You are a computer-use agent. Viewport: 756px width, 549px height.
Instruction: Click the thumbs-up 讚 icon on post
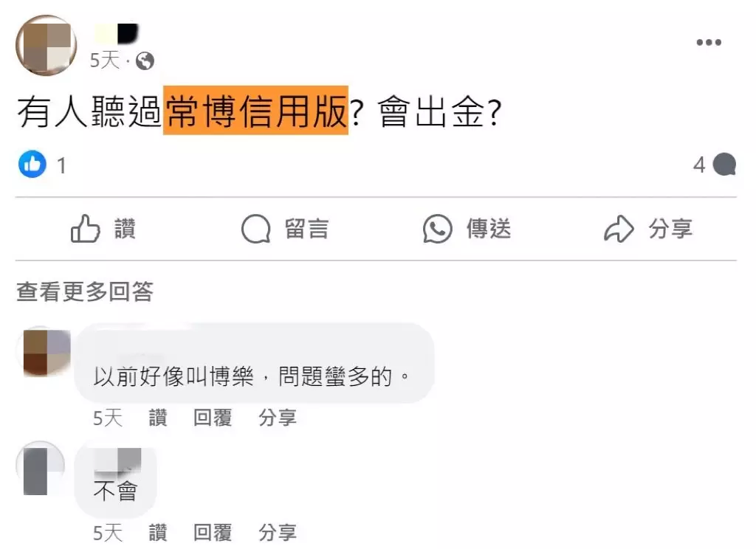point(86,228)
